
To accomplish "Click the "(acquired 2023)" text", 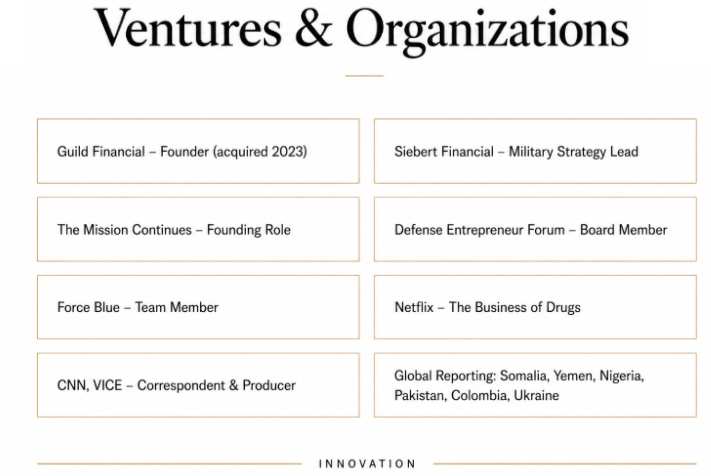I will tap(260, 151).
